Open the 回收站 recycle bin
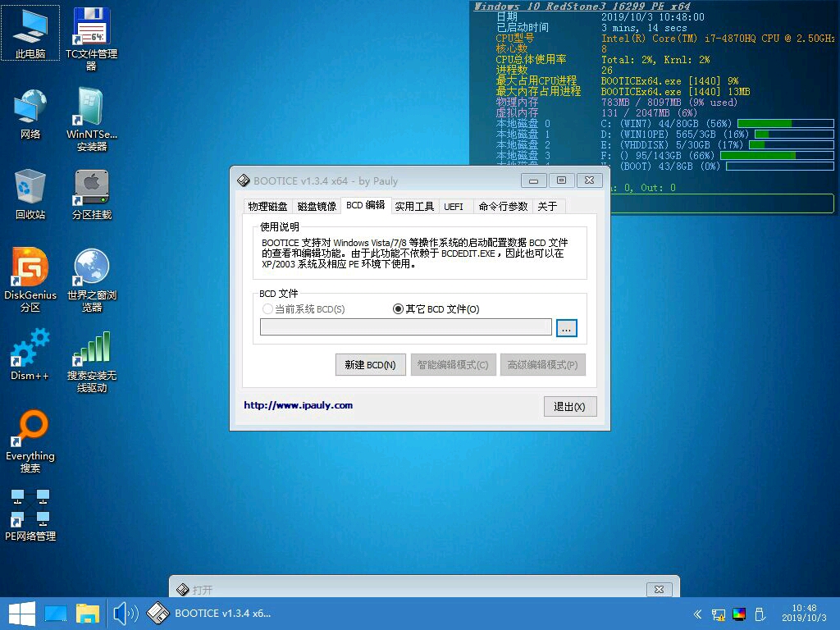 tap(30, 194)
